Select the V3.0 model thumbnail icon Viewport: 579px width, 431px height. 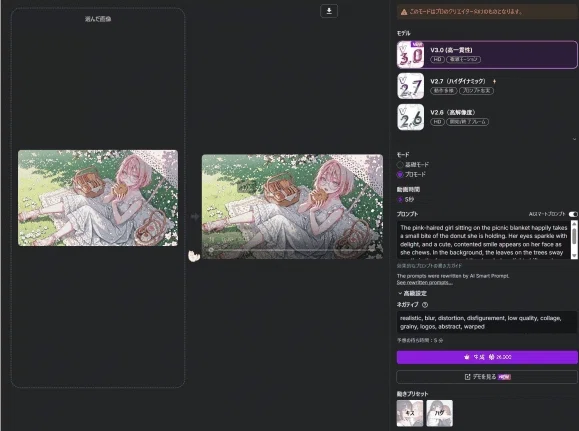(411, 55)
